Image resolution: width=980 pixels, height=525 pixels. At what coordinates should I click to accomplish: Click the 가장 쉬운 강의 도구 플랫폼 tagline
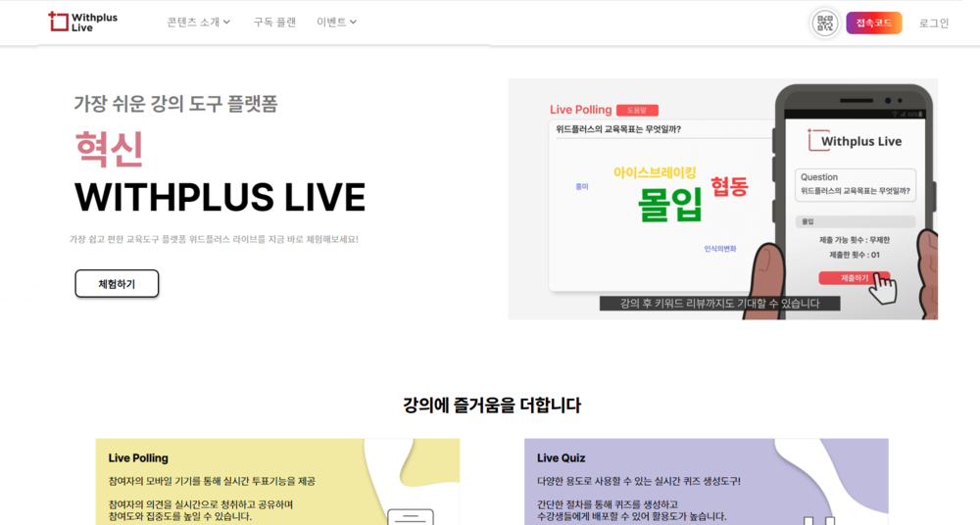tap(175, 103)
